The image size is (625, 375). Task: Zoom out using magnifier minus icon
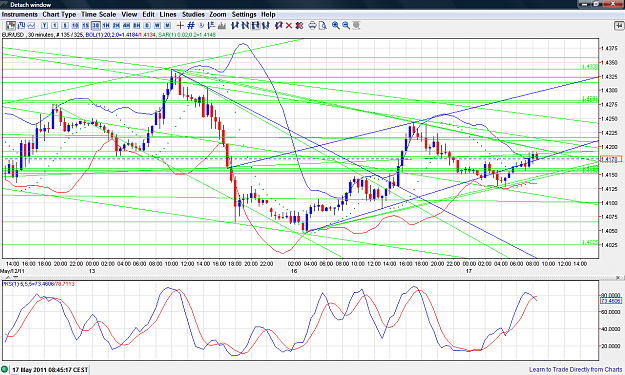coord(346,26)
